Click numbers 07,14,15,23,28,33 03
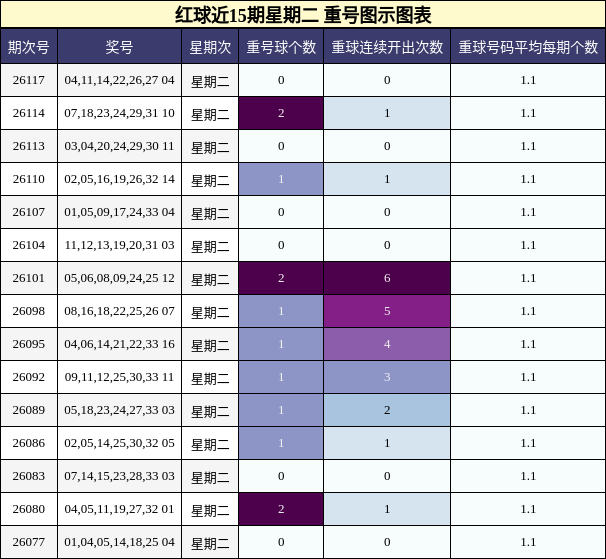 [x=119, y=476]
